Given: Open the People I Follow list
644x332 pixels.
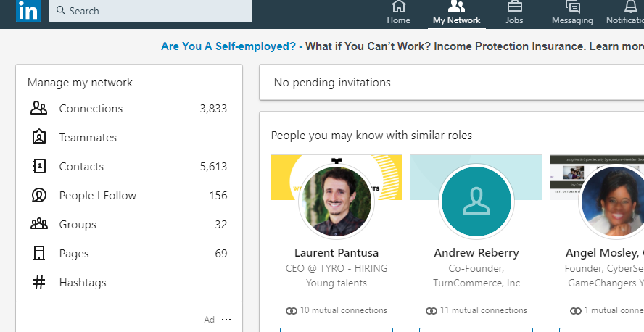Looking at the screenshot, I should pyautogui.click(x=97, y=196).
